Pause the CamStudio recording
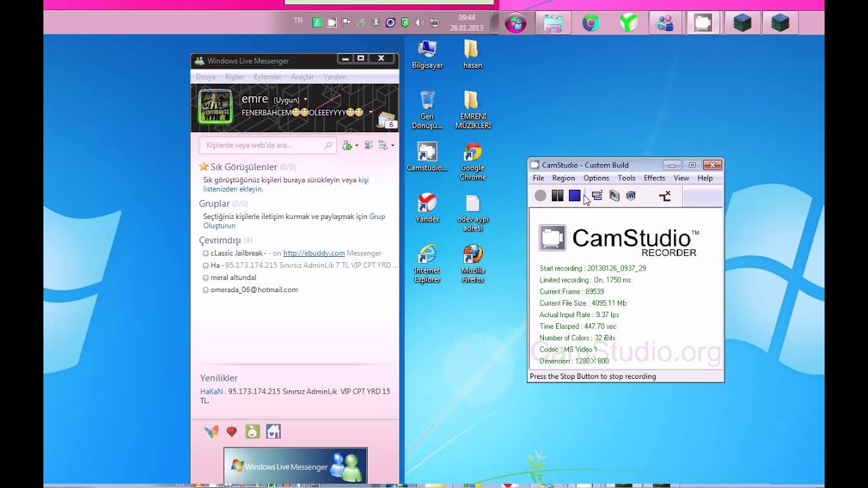Image resolution: width=868 pixels, height=488 pixels. point(557,196)
